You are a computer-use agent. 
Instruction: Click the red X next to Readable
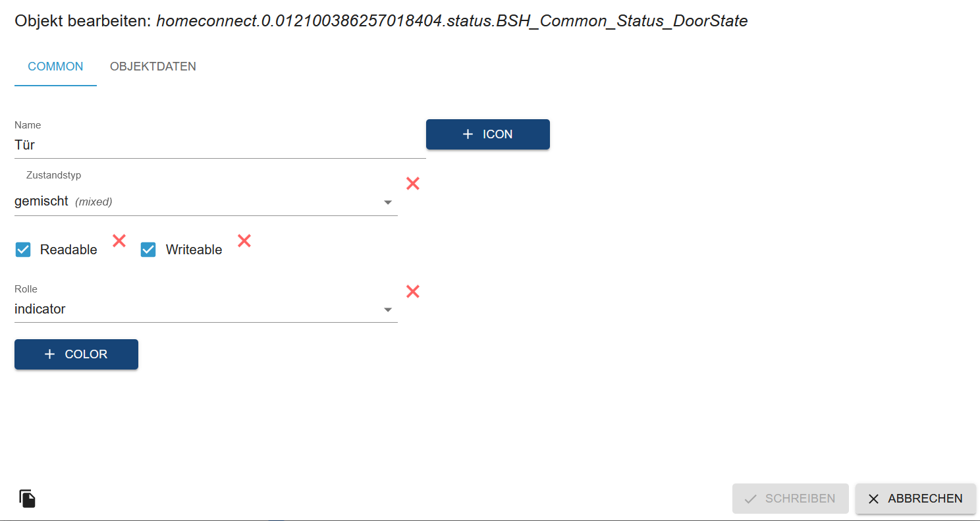point(119,241)
